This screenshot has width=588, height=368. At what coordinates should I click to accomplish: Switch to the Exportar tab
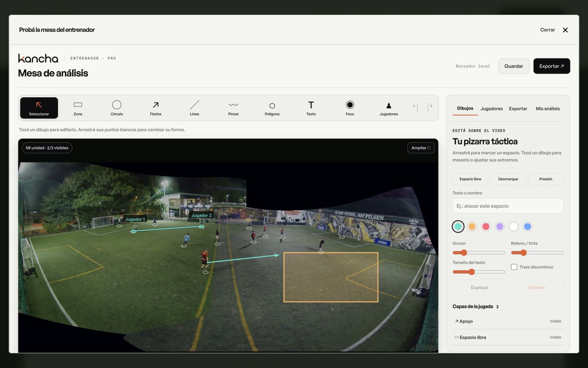tap(518, 109)
